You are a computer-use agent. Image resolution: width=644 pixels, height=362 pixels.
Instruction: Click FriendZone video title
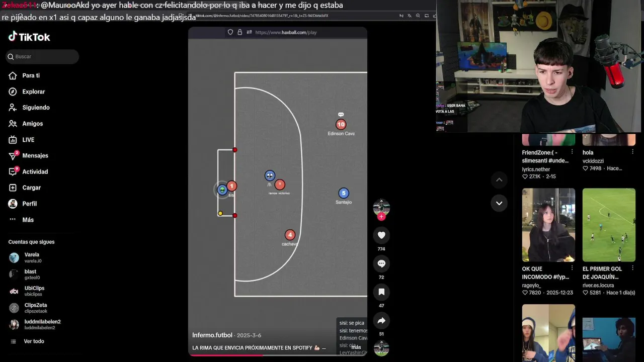(x=545, y=156)
